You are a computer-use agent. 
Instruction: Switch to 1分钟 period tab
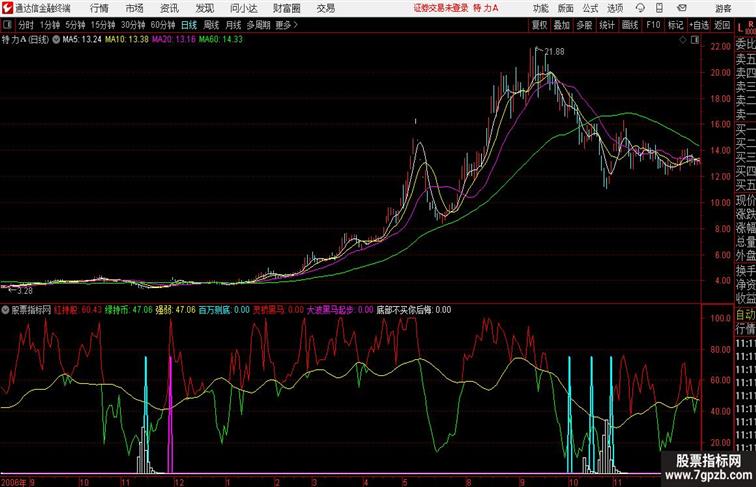[x=50, y=25]
